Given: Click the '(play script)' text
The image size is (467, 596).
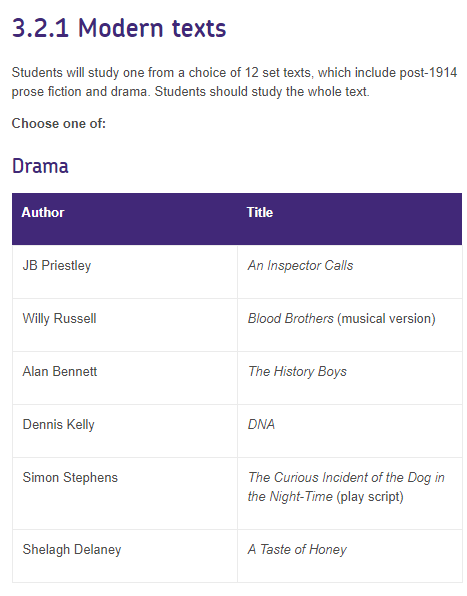Looking at the screenshot, I should [x=370, y=497].
